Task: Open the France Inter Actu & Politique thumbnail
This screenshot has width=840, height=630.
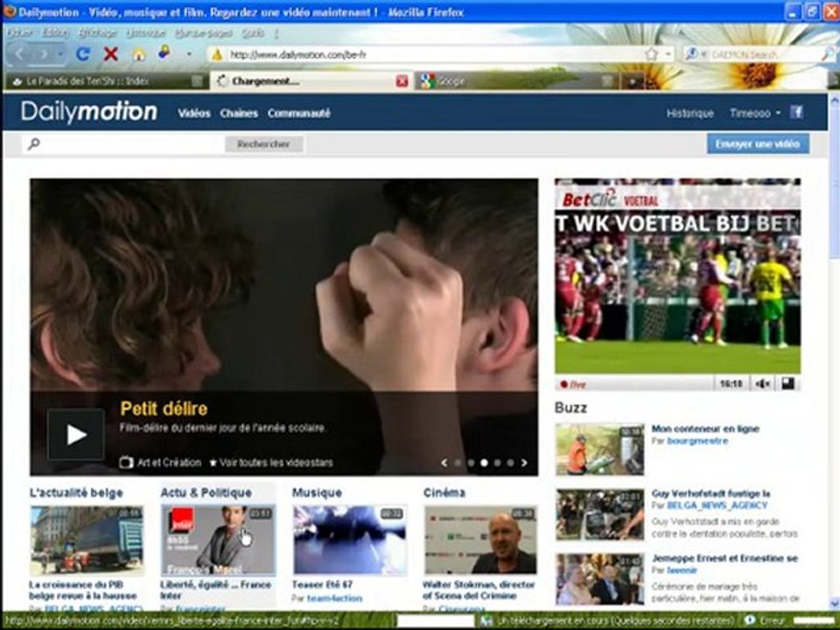Action: (x=218, y=540)
